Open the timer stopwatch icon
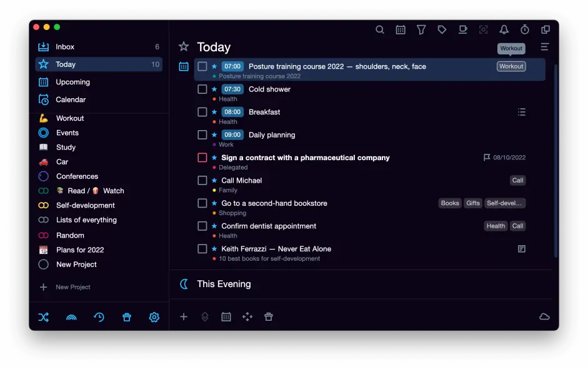This screenshot has height=369, width=588. point(525,29)
